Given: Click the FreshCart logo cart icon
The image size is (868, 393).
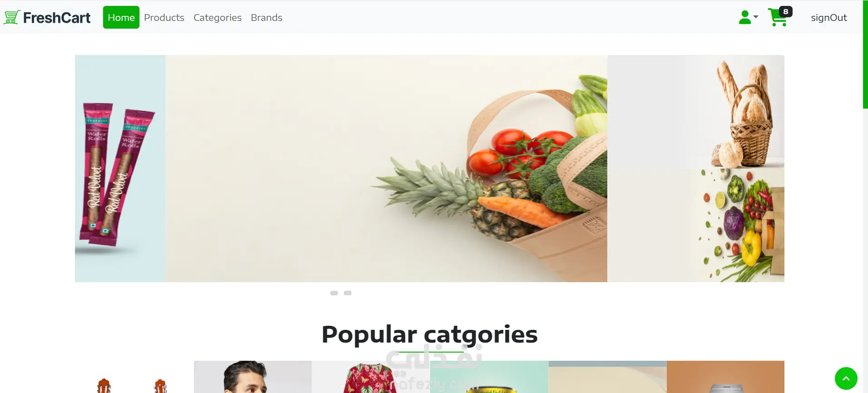Looking at the screenshot, I should tap(12, 17).
